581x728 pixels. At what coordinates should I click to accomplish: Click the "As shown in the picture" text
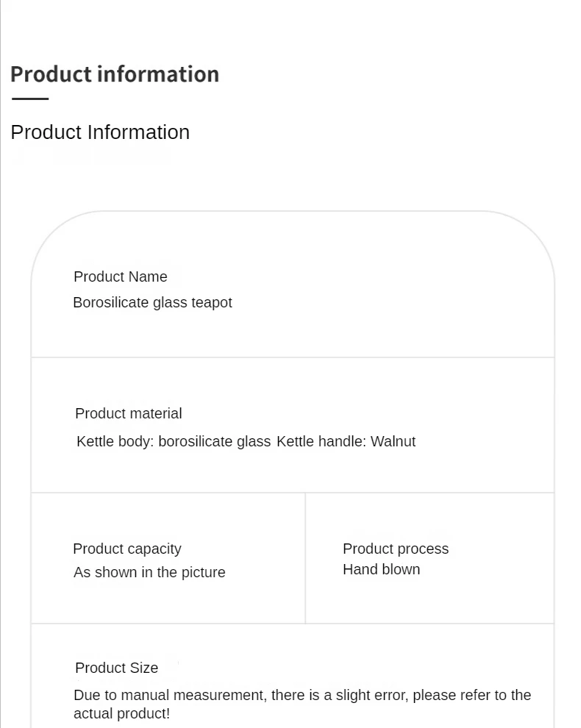(x=149, y=573)
